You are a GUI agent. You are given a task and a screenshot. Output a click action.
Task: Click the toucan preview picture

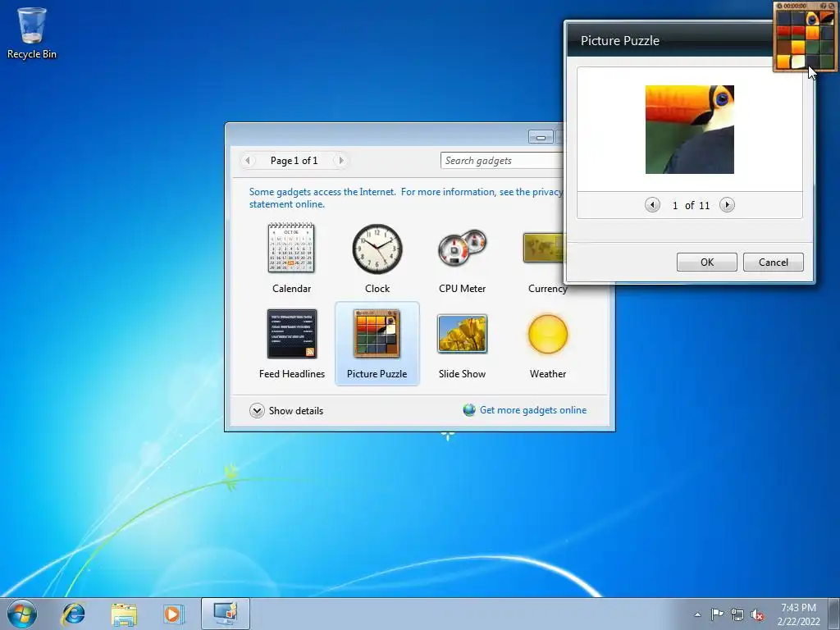click(689, 129)
